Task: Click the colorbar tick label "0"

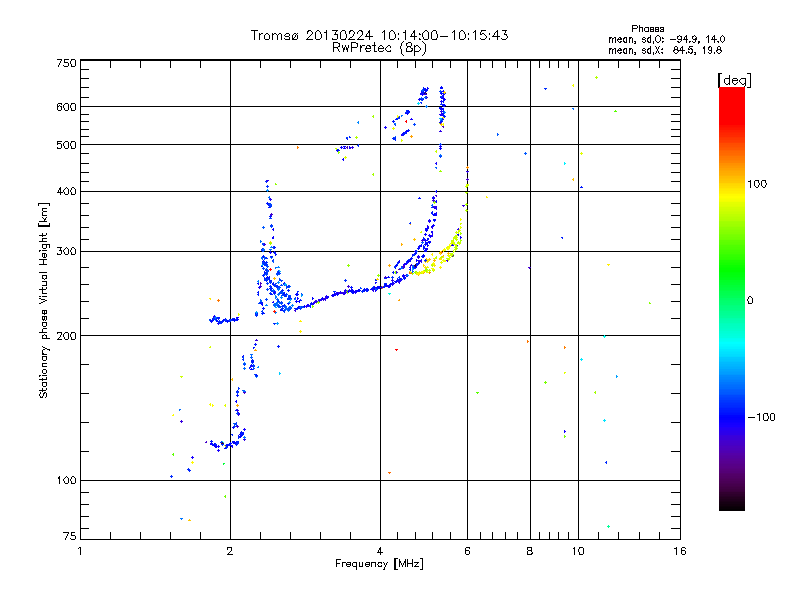Action: pyautogui.click(x=750, y=301)
